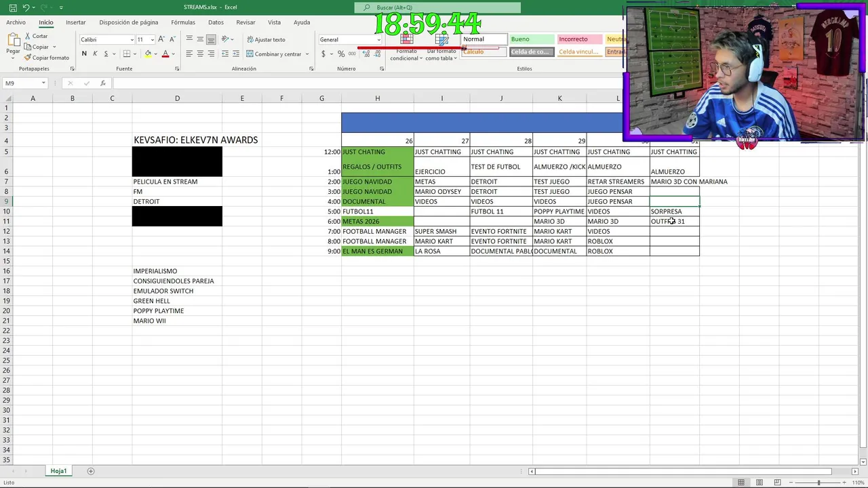868x488 pixels.
Task: Align text to middle of cell
Action: point(200,39)
